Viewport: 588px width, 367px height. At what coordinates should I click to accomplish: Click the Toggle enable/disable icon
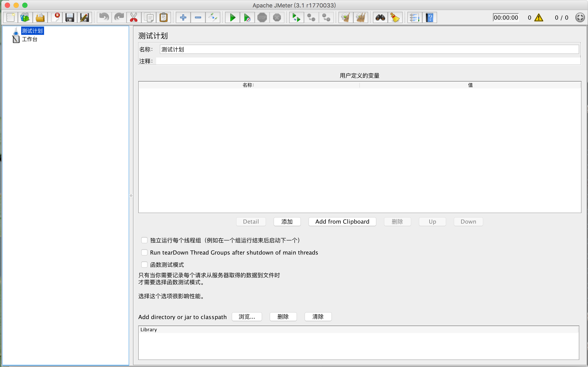(x=213, y=18)
